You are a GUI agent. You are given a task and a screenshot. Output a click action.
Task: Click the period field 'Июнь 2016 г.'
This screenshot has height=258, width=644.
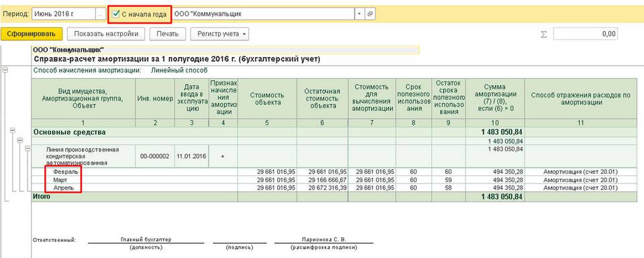[64, 13]
